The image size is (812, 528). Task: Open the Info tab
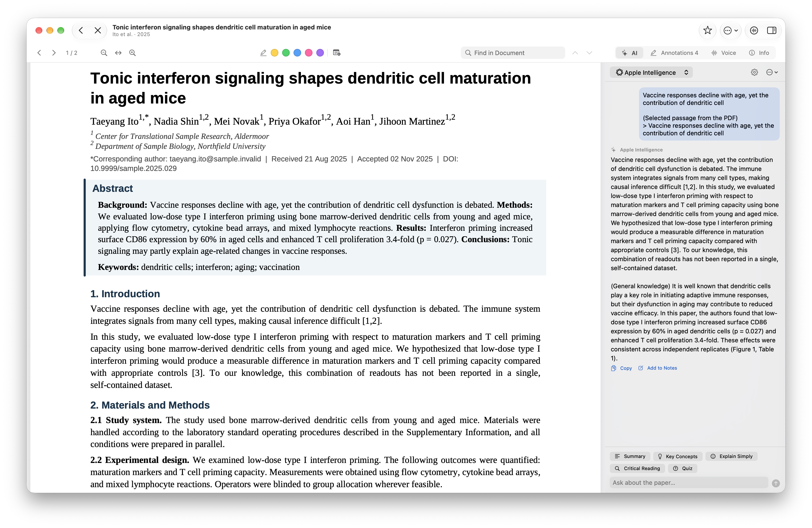(759, 52)
